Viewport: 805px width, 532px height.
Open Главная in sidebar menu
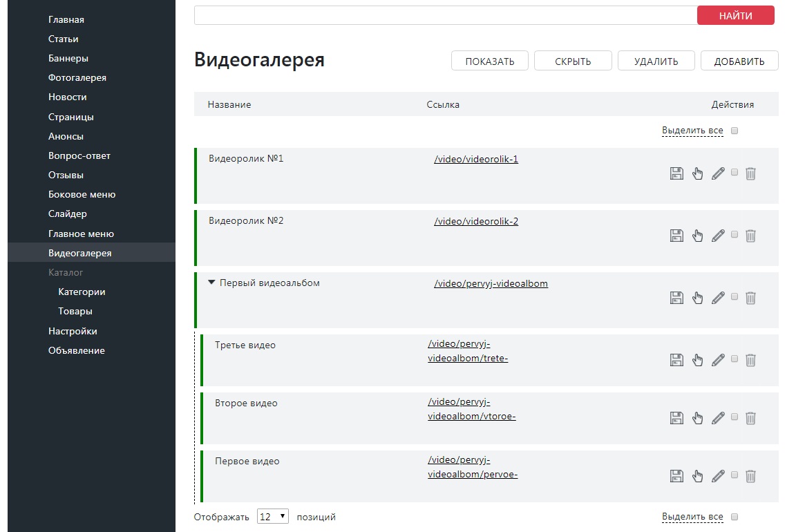[66, 19]
